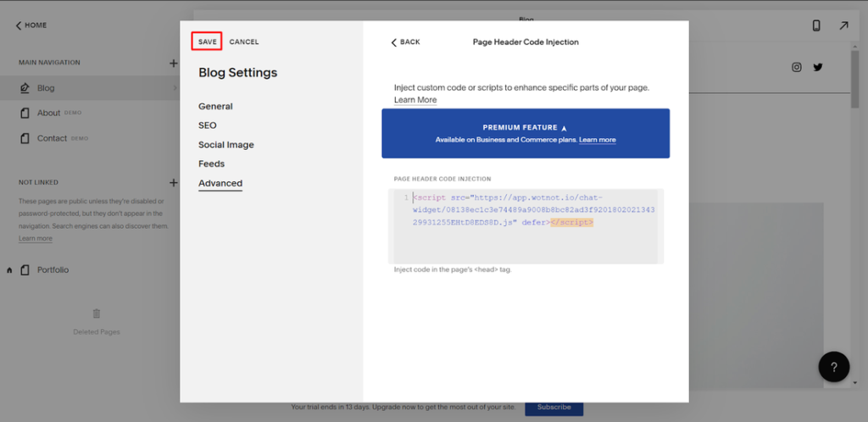
Task: Open the Instagram social icon
Action: pos(797,68)
